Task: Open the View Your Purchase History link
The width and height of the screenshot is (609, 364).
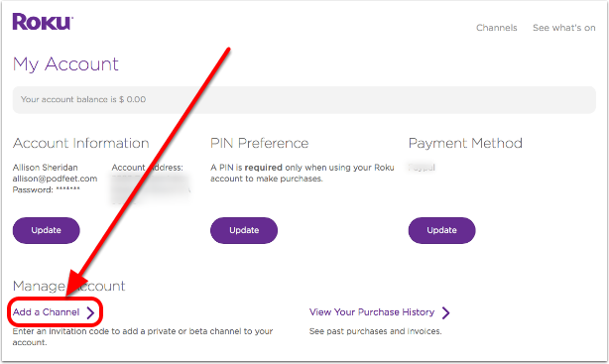Action: 372,312
